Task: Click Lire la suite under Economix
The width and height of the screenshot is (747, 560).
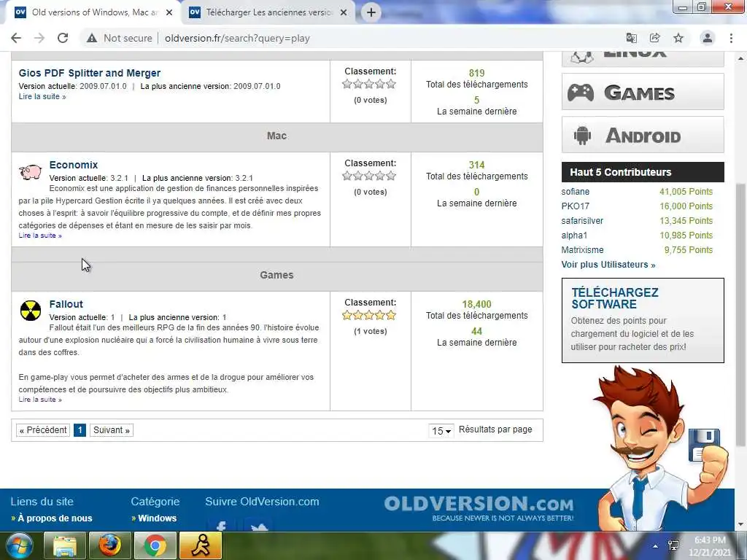Action: point(40,236)
